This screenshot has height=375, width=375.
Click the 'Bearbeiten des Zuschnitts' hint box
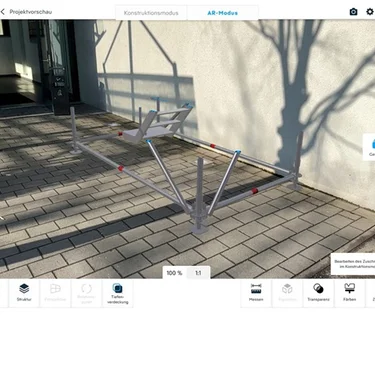pyautogui.click(x=353, y=264)
